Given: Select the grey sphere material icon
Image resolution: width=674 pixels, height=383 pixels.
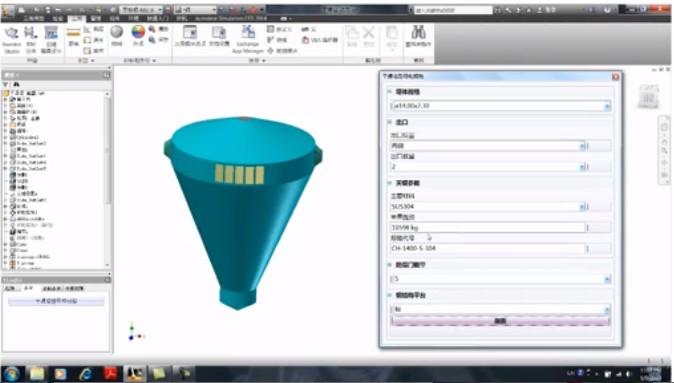Looking at the screenshot, I should [116, 35].
